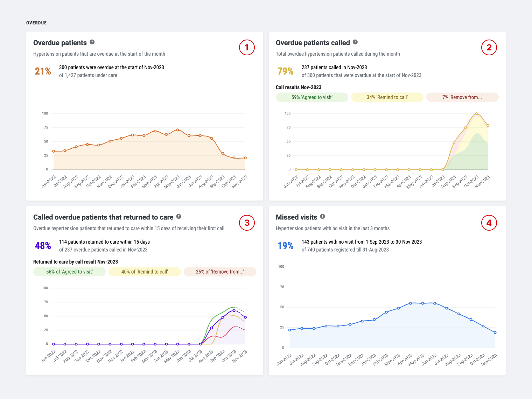Image resolution: width=532 pixels, height=399 pixels.
Task: Click Jan-2023 axis label on Overdue patients chart
Action: 127,182
